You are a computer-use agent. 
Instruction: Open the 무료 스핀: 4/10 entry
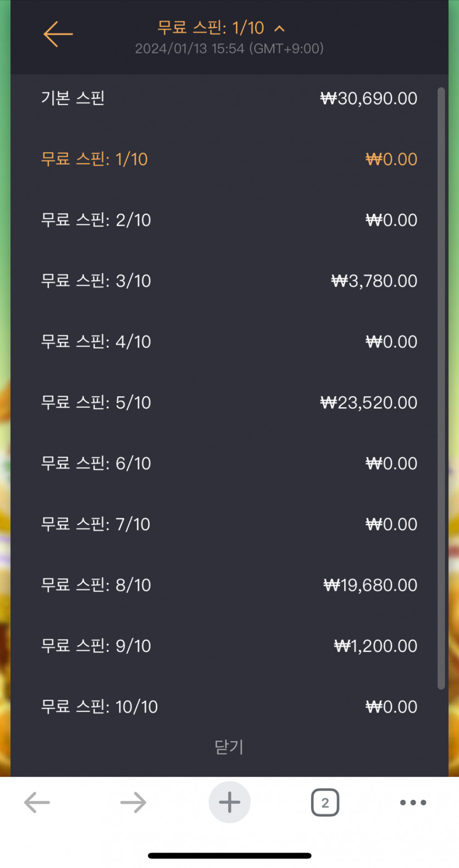coord(229,341)
